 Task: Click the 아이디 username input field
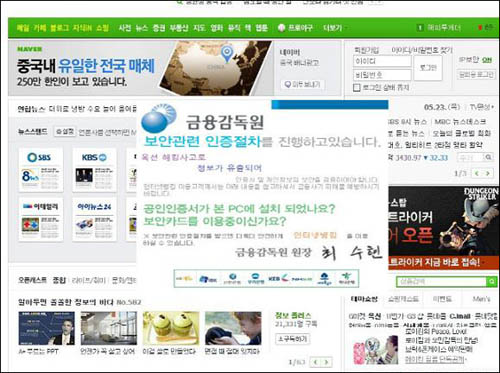pyautogui.click(x=382, y=61)
